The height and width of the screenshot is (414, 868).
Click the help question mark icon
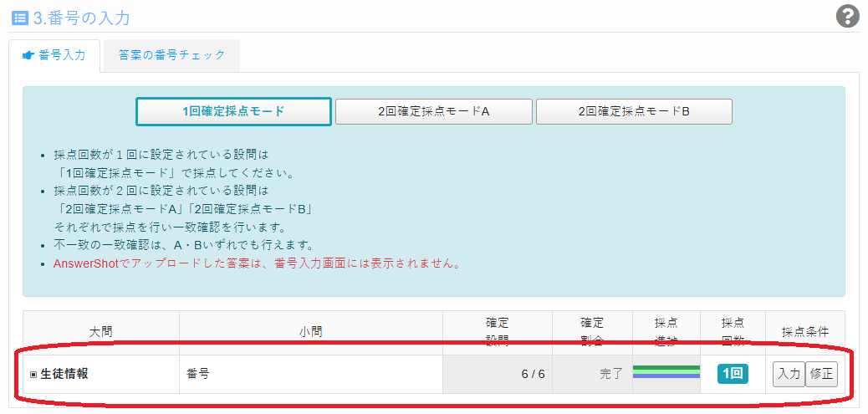pos(848,17)
